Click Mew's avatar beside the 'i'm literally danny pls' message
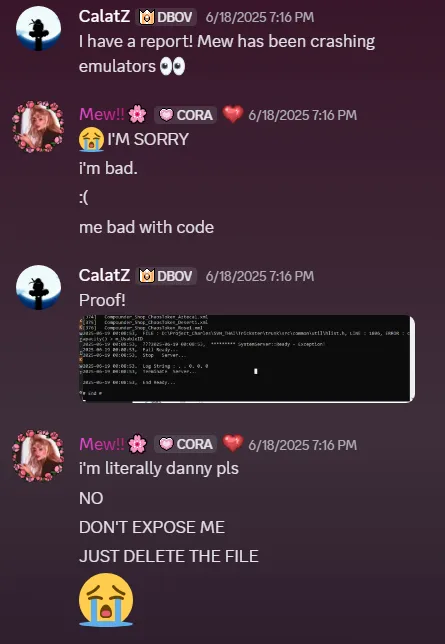Image resolution: width=445 pixels, height=644 pixels. click(x=38, y=455)
